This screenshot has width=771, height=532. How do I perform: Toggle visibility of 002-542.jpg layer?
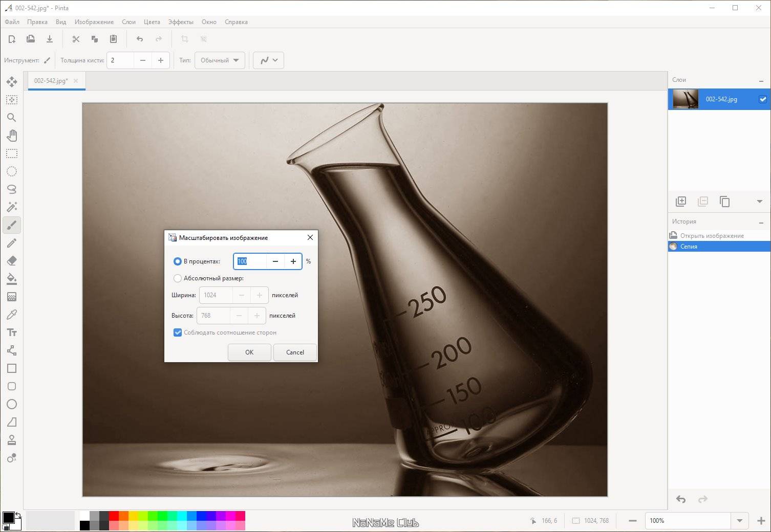[x=763, y=99]
